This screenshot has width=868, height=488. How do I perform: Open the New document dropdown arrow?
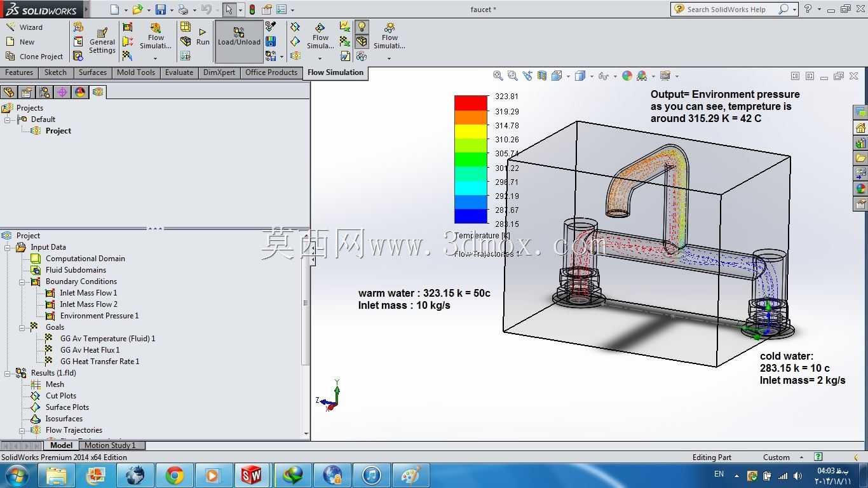126,10
